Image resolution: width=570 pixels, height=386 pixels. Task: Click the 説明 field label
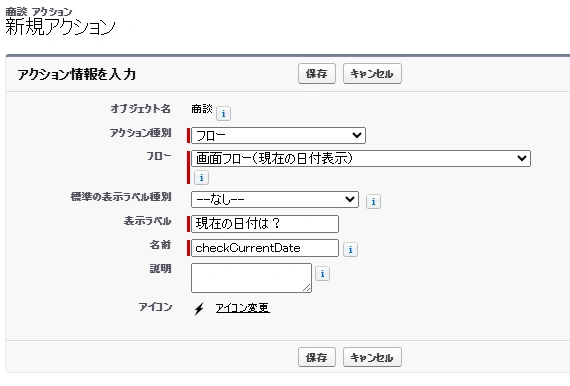pos(160,269)
